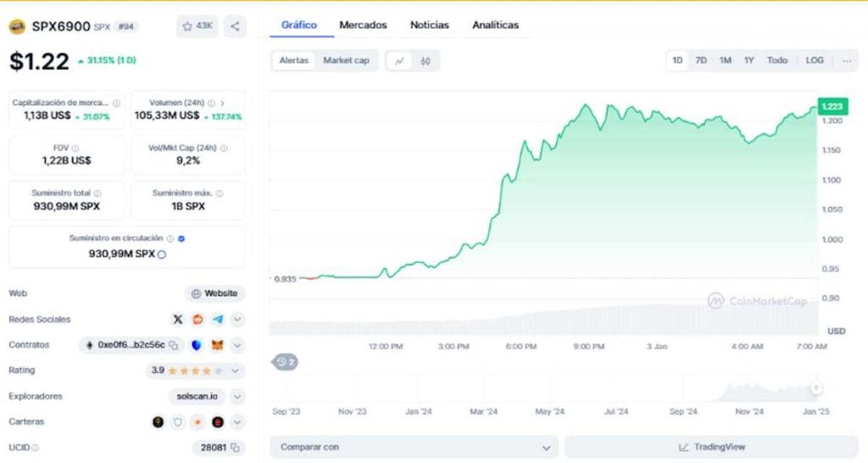Open the X (Twitter) social link
This screenshot has width=868, height=463.
click(x=178, y=319)
